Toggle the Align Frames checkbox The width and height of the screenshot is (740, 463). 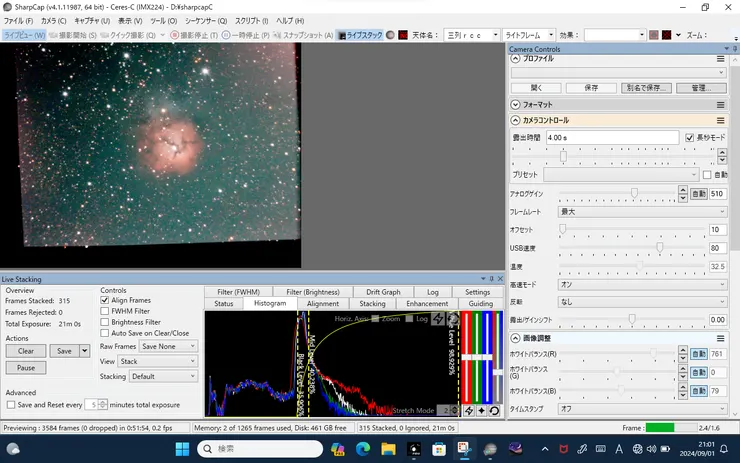[x=106, y=300]
